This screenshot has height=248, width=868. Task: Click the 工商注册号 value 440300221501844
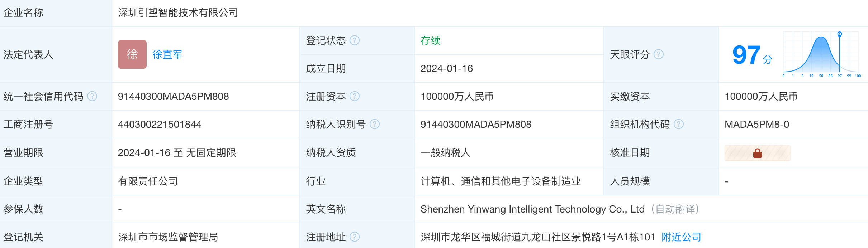point(160,124)
